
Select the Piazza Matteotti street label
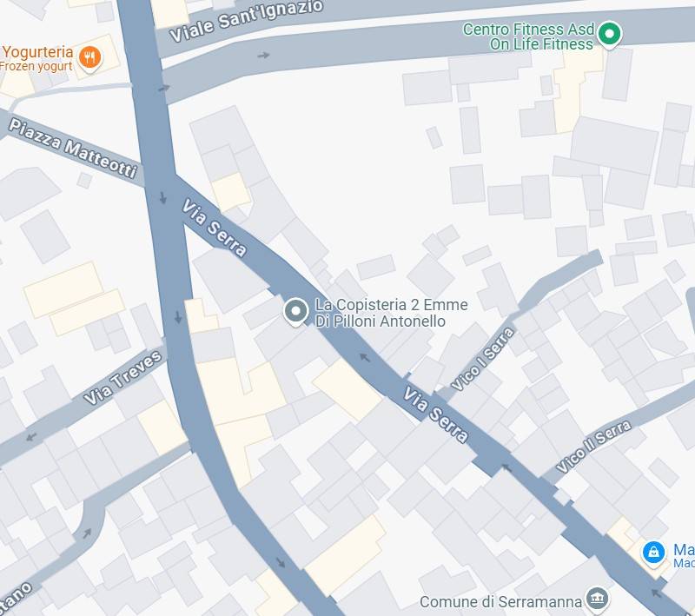coord(73,149)
